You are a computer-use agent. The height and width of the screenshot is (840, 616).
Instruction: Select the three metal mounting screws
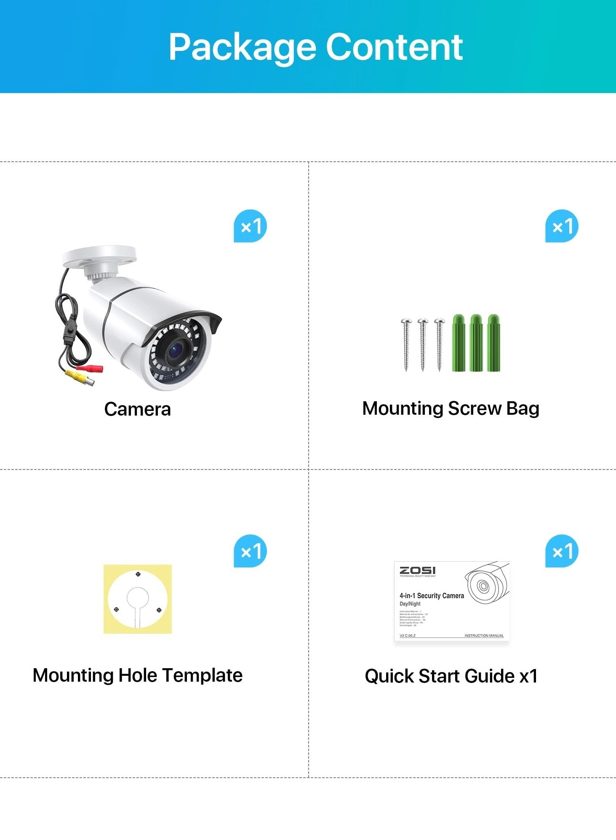[423, 345]
